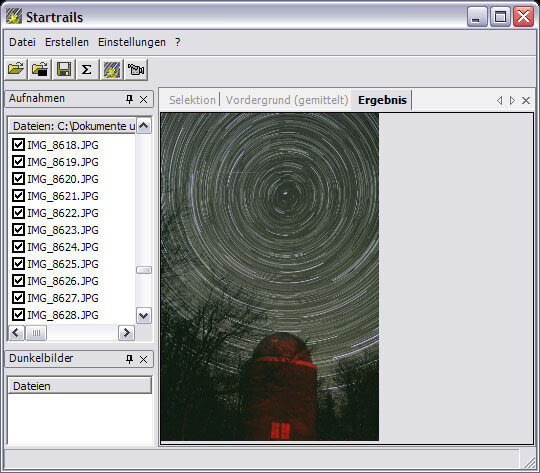This screenshot has height=473, width=540.
Task: Open images with the folder icon
Action: point(16,70)
